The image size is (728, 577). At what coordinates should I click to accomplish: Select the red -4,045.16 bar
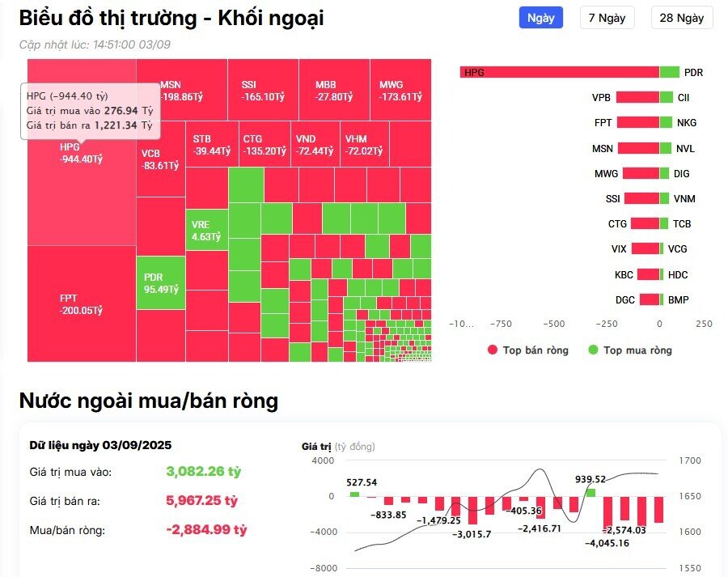607,513
